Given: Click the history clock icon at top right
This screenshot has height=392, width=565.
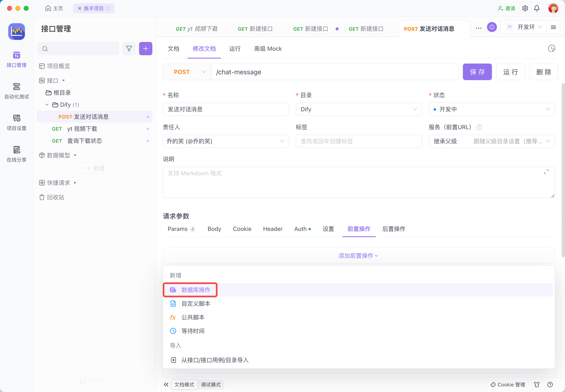Looking at the screenshot, I should pyautogui.click(x=552, y=49).
